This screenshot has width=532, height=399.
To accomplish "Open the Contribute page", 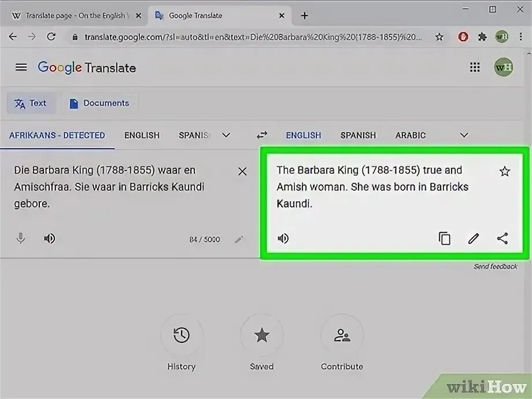I will pos(342,343).
